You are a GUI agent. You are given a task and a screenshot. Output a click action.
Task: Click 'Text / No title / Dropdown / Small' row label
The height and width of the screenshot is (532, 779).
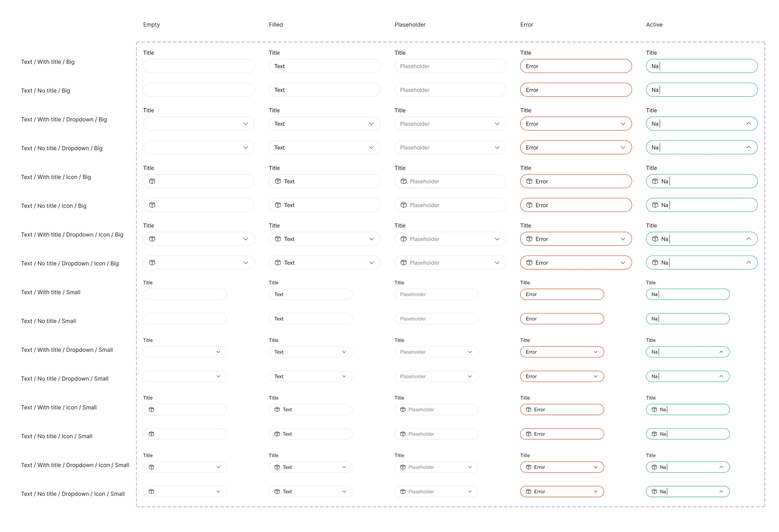pyautogui.click(x=65, y=379)
